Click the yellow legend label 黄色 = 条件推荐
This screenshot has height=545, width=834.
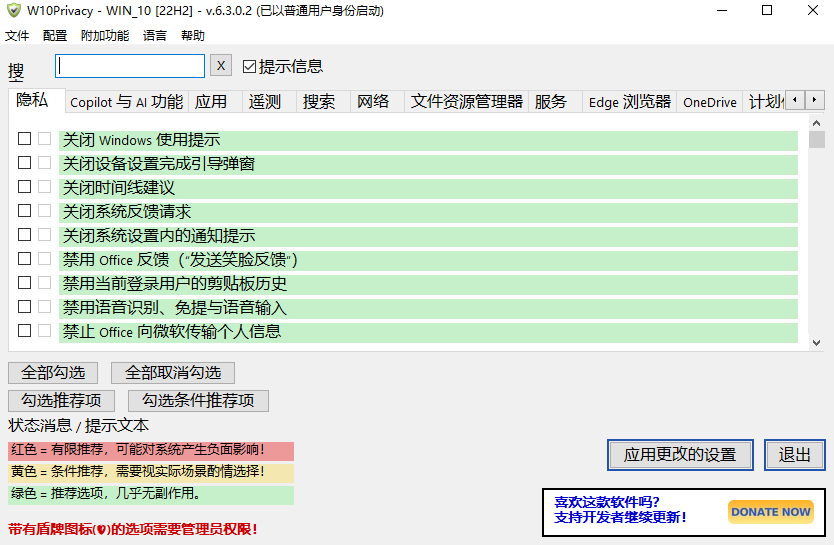tap(151, 472)
